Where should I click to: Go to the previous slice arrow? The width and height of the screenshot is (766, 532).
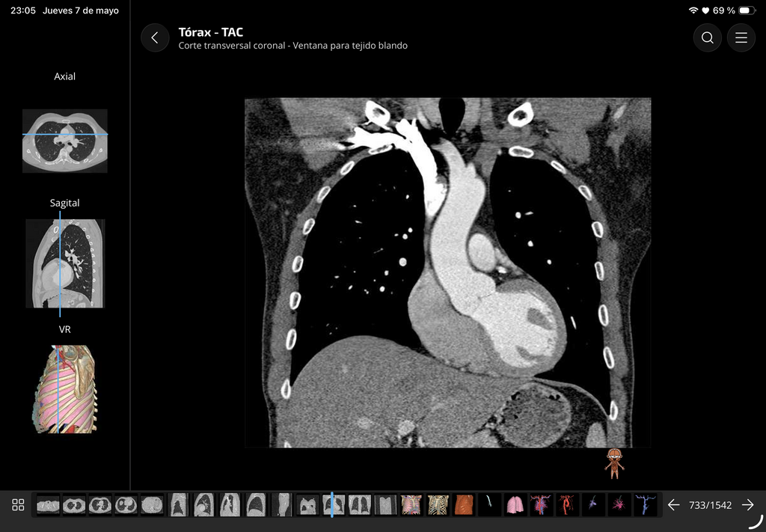tap(674, 504)
